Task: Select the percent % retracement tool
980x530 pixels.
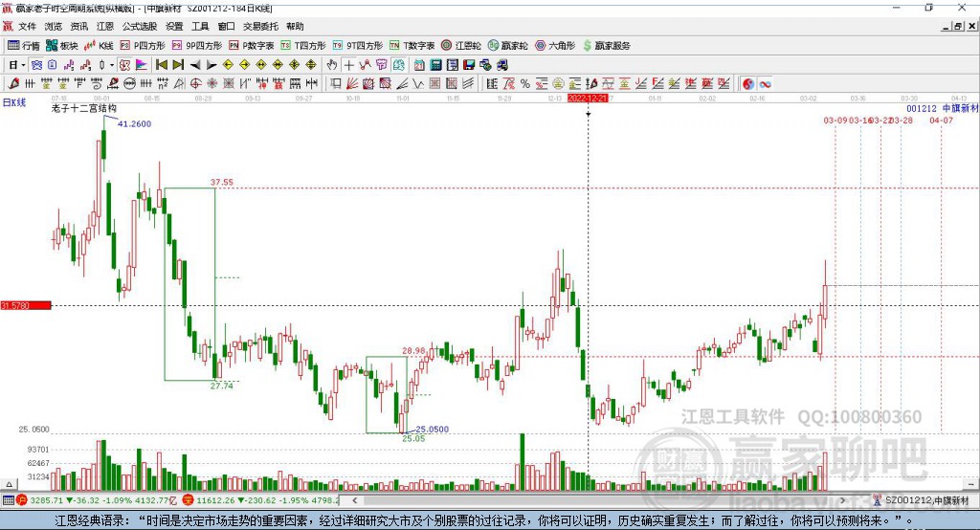Action: pos(525,84)
